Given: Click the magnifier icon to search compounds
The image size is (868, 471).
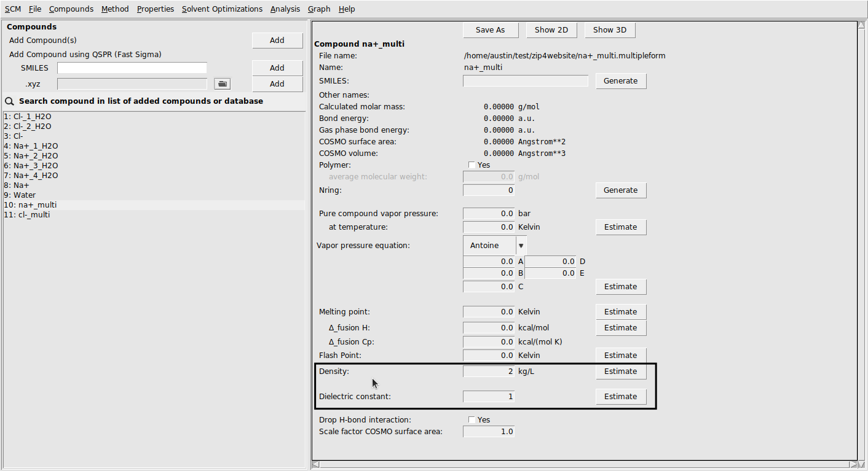Looking at the screenshot, I should (9, 101).
